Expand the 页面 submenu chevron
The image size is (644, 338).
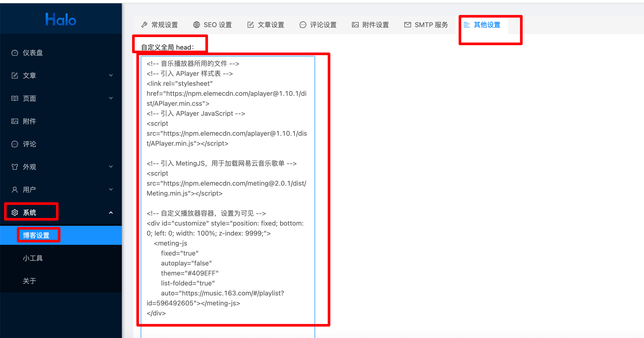(x=111, y=98)
